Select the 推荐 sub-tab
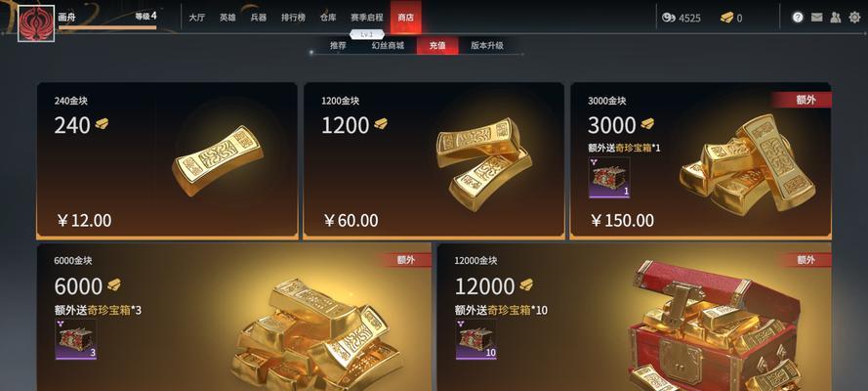The image size is (868, 391). pos(338,45)
